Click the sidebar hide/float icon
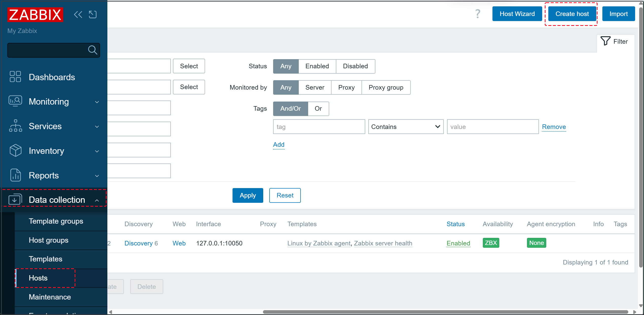The height and width of the screenshot is (315, 644). point(93,14)
